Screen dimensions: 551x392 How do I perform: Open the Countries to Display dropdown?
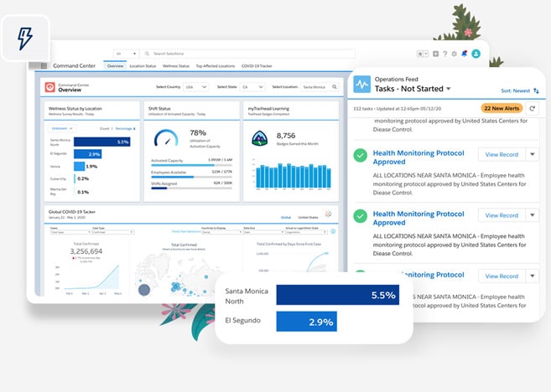click(222, 232)
